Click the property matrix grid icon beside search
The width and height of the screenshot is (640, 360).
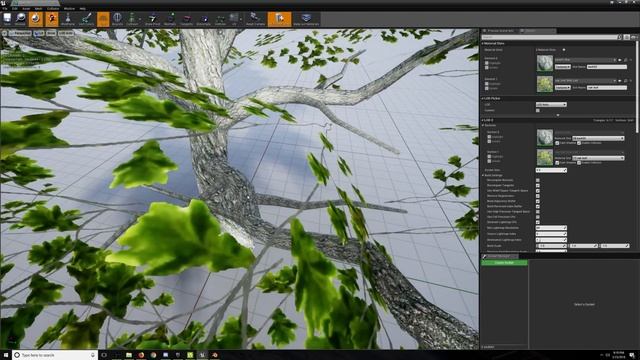(627, 37)
